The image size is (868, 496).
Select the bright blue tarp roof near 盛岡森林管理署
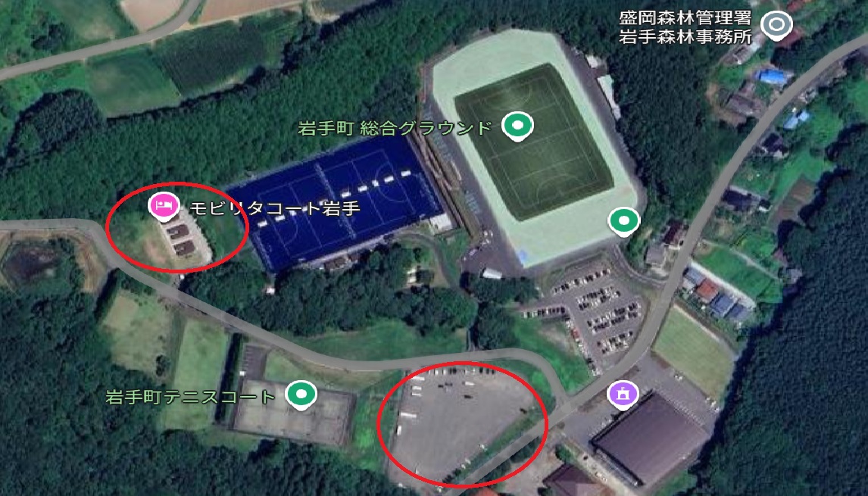773,77
